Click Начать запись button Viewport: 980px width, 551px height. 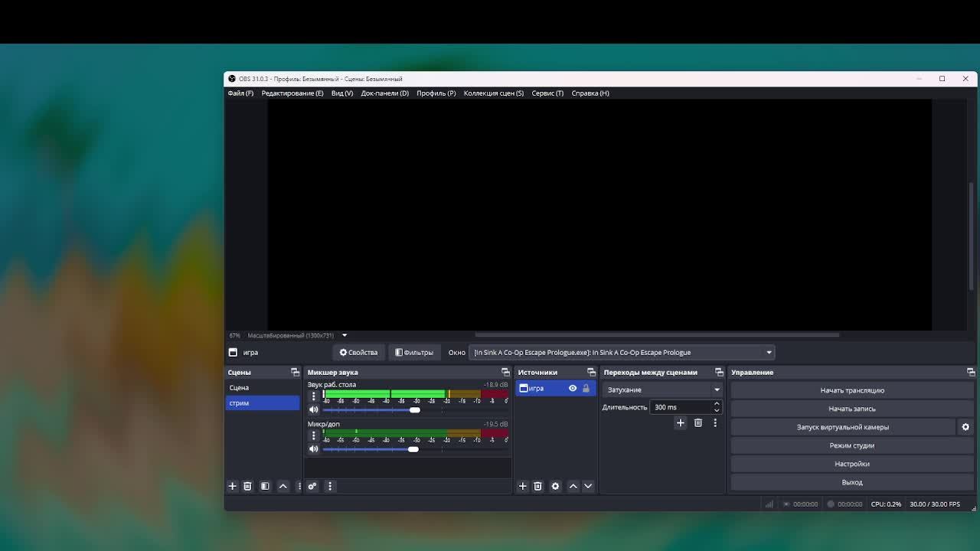point(852,409)
